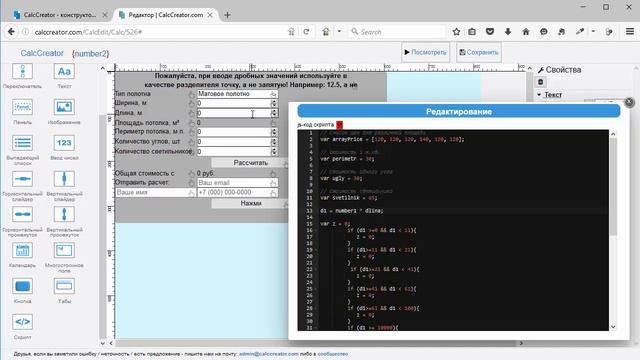Click the 'var arrayPrice' code line

click(392, 140)
